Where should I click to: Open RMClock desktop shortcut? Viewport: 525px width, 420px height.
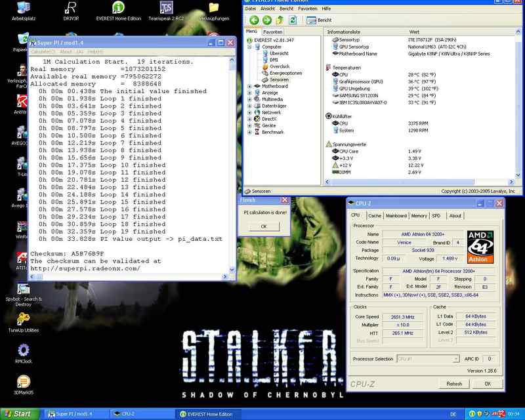tap(24, 354)
